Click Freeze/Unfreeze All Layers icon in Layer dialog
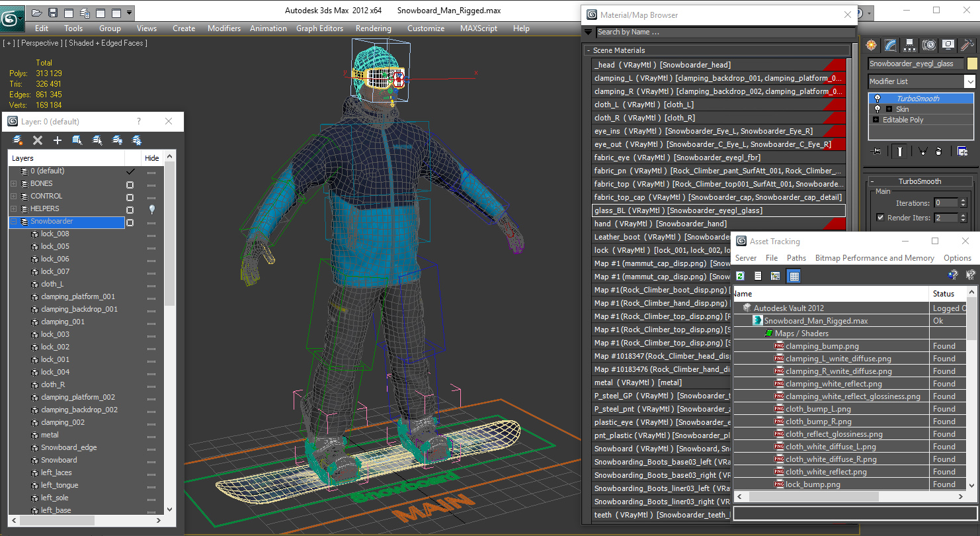The width and height of the screenshot is (980, 536). [x=137, y=140]
